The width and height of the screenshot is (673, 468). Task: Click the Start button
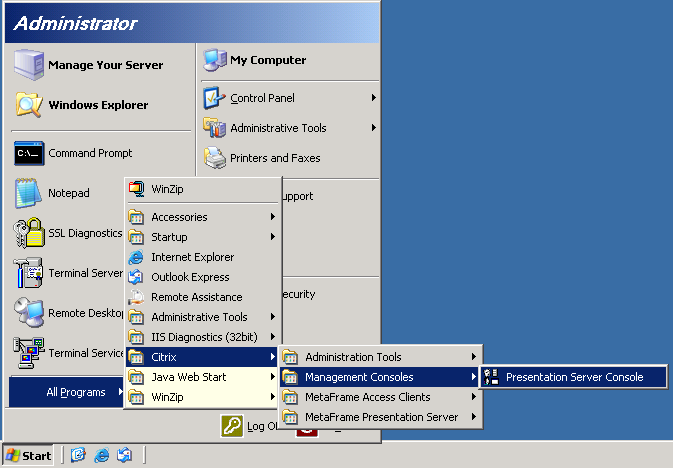(x=28, y=455)
